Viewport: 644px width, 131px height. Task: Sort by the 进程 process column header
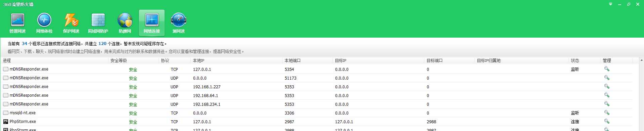[55, 60]
